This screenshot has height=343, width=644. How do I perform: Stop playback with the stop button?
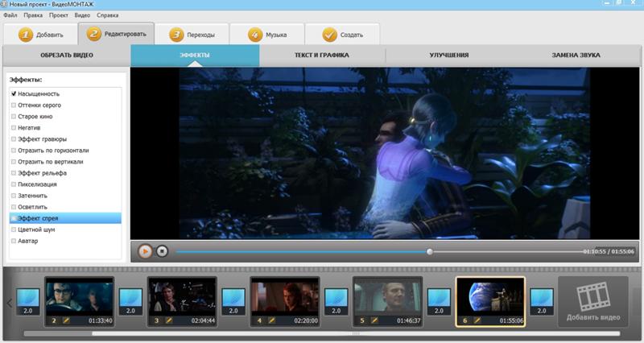coord(163,251)
